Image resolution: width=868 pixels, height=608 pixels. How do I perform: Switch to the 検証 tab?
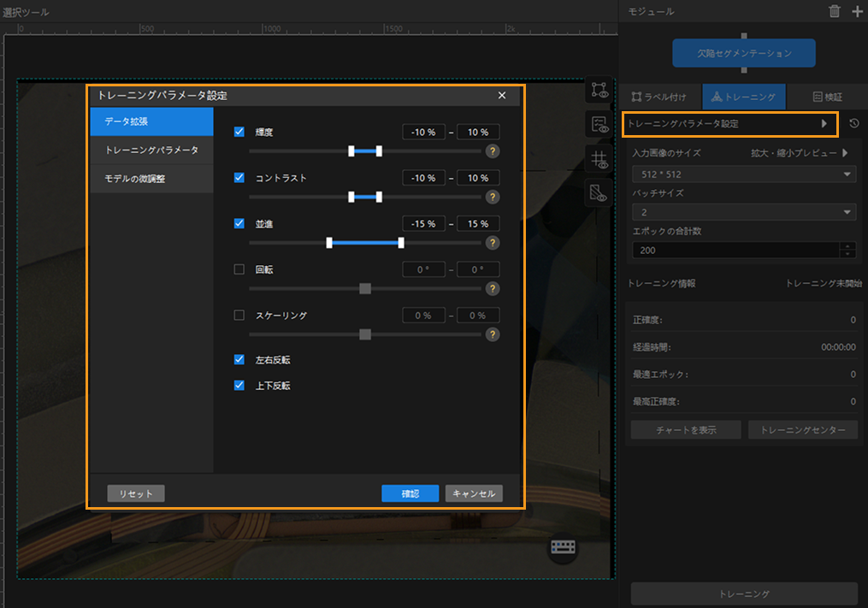827,97
